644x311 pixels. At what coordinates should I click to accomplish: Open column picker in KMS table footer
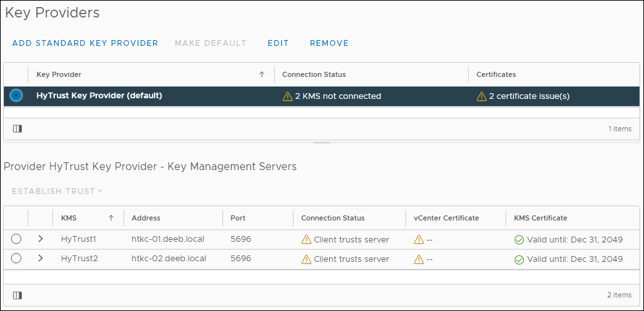click(17, 295)
